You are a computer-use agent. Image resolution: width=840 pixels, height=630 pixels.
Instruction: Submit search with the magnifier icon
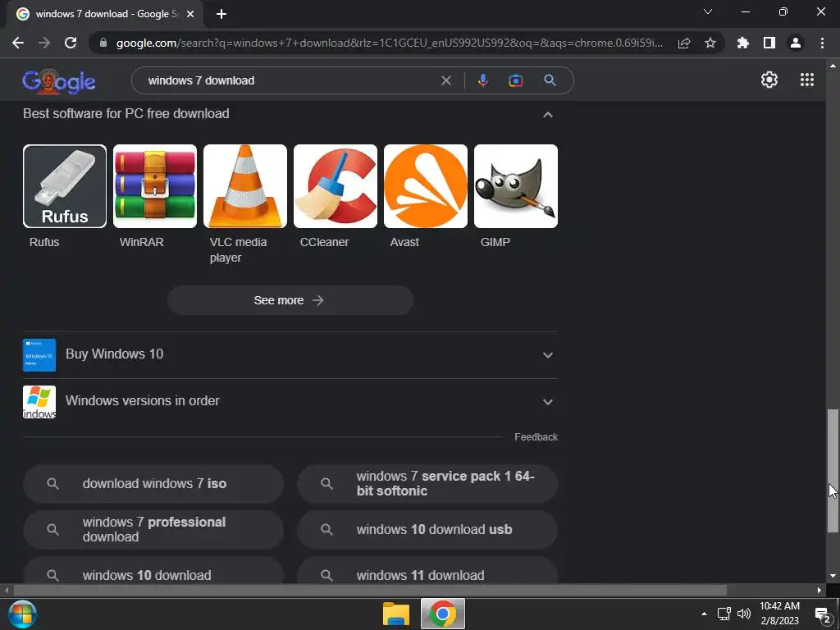click(550, 80)
